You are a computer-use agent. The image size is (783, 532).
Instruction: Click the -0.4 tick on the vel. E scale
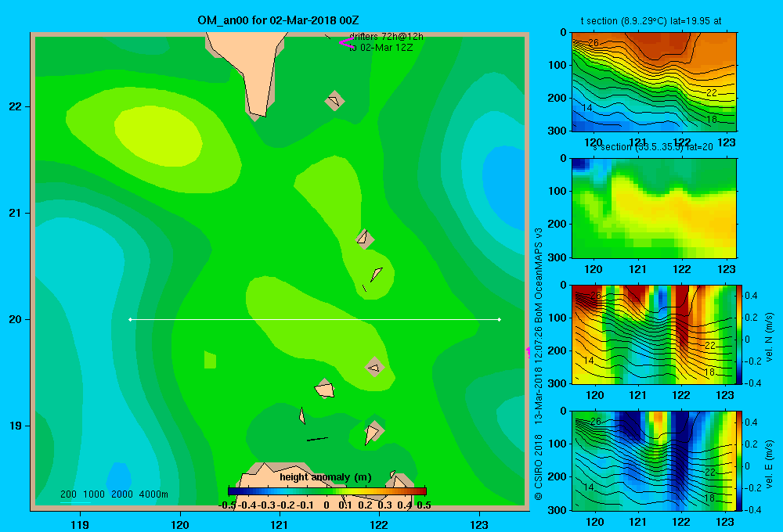[x=752, y=509]
